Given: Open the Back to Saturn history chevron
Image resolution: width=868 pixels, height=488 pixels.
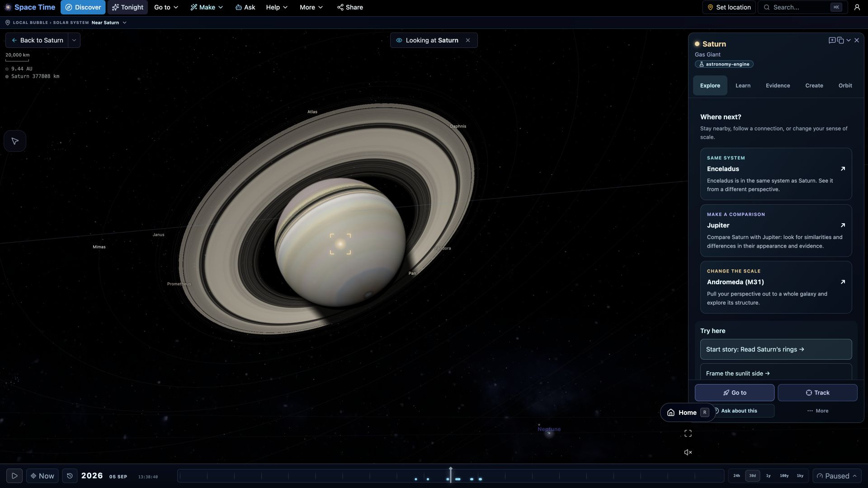Looking at the screenshot, I should (74, 40).
